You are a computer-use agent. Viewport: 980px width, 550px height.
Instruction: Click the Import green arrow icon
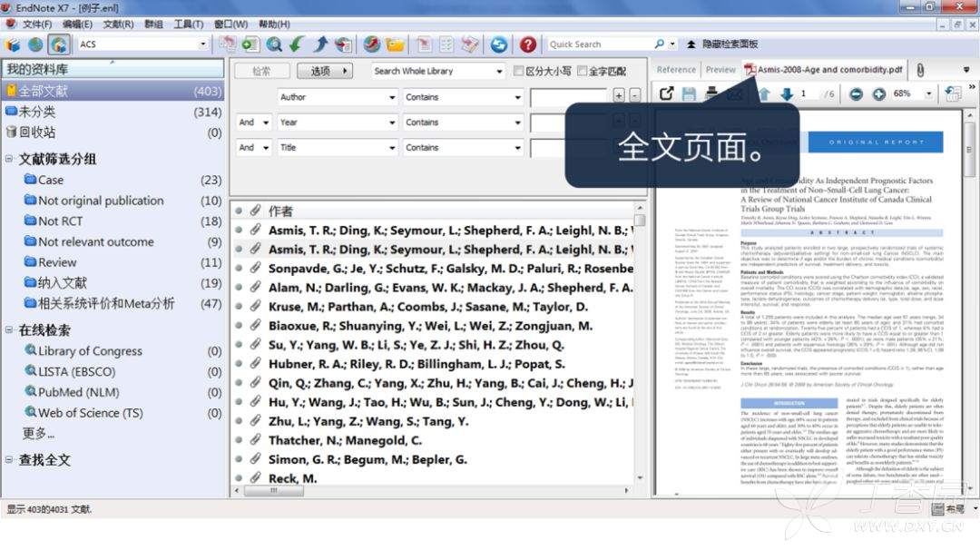coord(297,44)
